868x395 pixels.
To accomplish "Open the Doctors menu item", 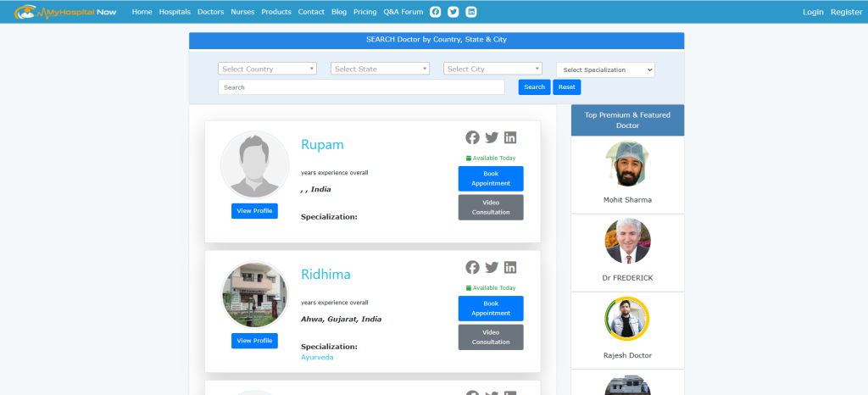I will pos(210,12).
